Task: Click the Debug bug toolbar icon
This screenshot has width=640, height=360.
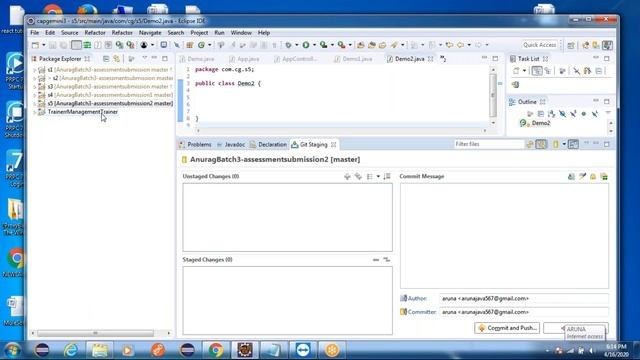Action: (288, 45)
